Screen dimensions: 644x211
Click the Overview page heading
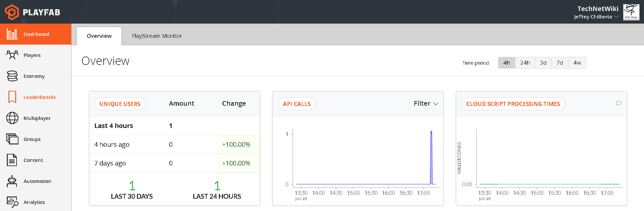[105, 61]
